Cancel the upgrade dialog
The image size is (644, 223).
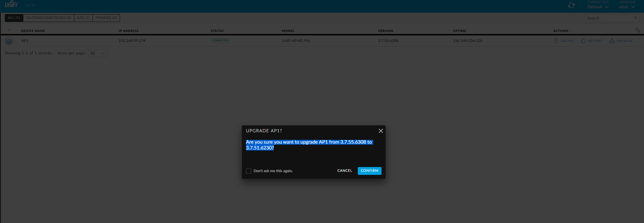point(344,171)
